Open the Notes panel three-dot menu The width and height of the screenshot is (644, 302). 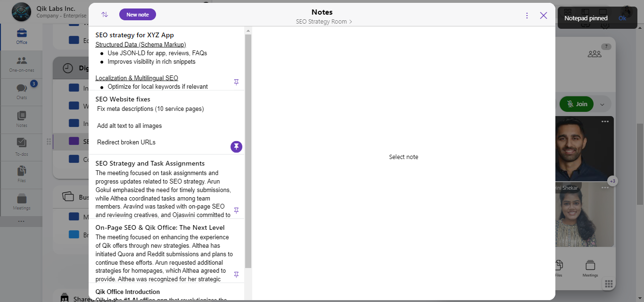click(x=527, y=15)
